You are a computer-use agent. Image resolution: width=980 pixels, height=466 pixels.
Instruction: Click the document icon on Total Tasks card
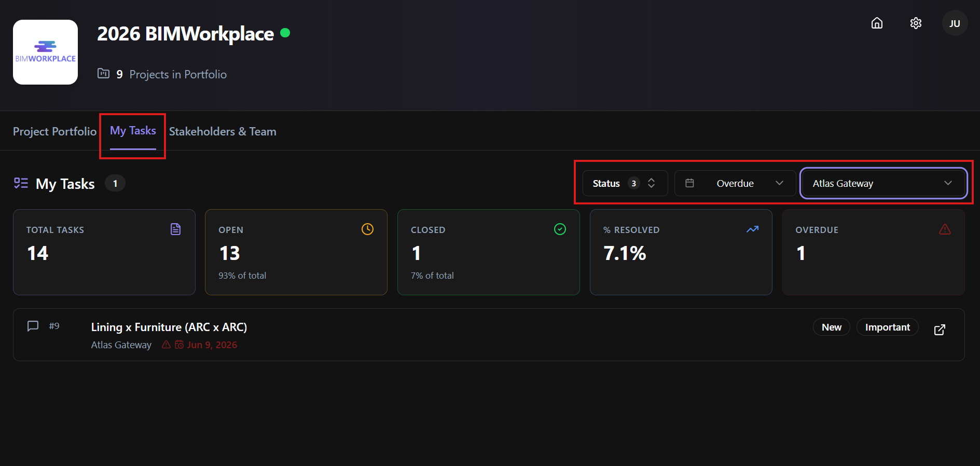click(175, 229)
